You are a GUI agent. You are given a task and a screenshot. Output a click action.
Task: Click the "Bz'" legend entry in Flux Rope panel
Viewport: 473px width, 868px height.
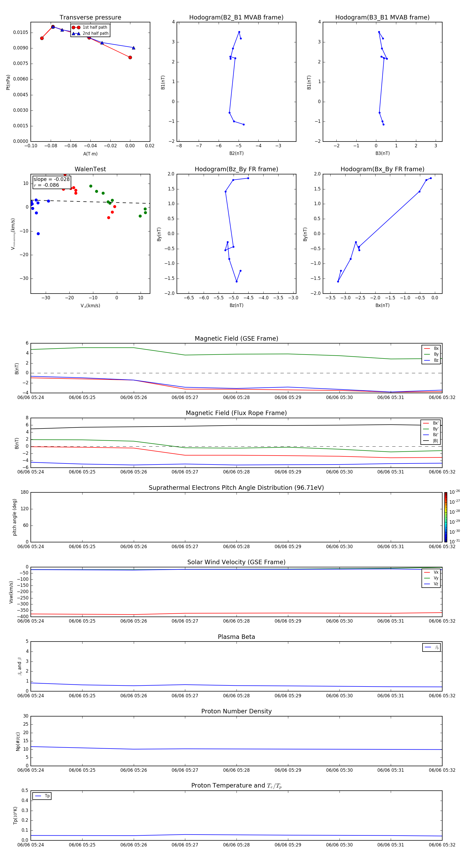point(431,435)
